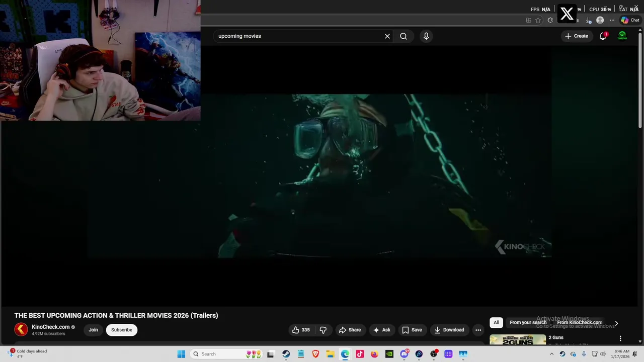The width and height of the screenshot is (644, 362).
Task: Select the 'From KinoCheck.com' chip
Action: click(579, 322)
